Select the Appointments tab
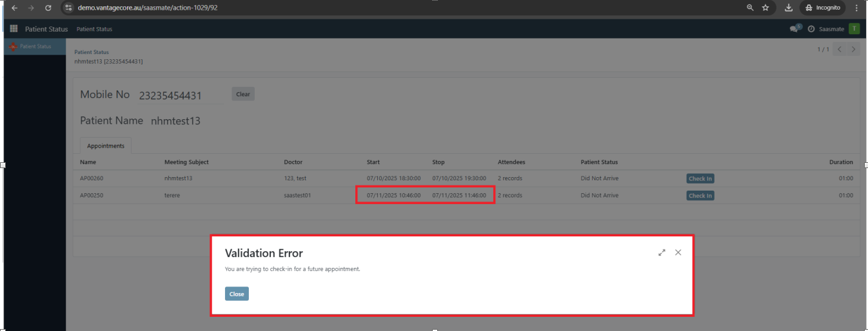 106,146
